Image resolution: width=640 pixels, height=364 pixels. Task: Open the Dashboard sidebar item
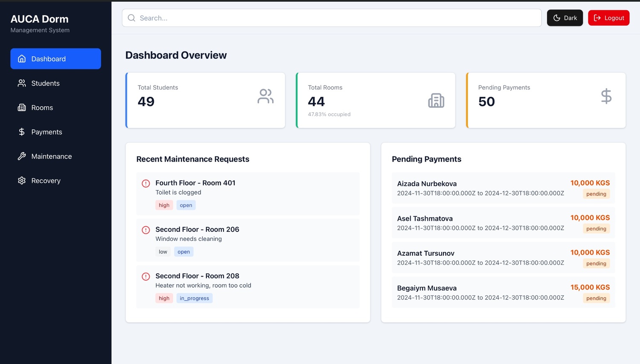[x=55, y=59]
